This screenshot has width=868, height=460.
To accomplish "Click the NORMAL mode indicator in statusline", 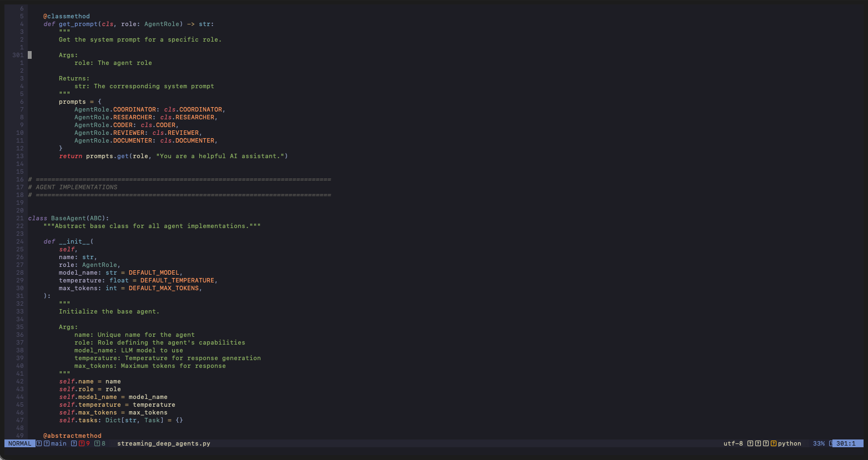I will click(19, 443).
